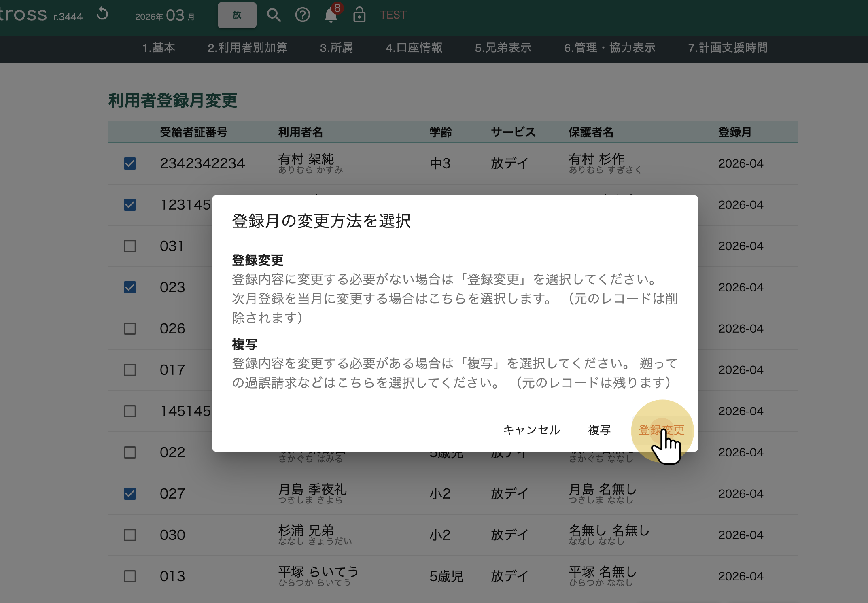Uncheck the checkbox for 2342342234
Image resolution: width=868 pixels, height=603 pixels.
tap(130, 163)
